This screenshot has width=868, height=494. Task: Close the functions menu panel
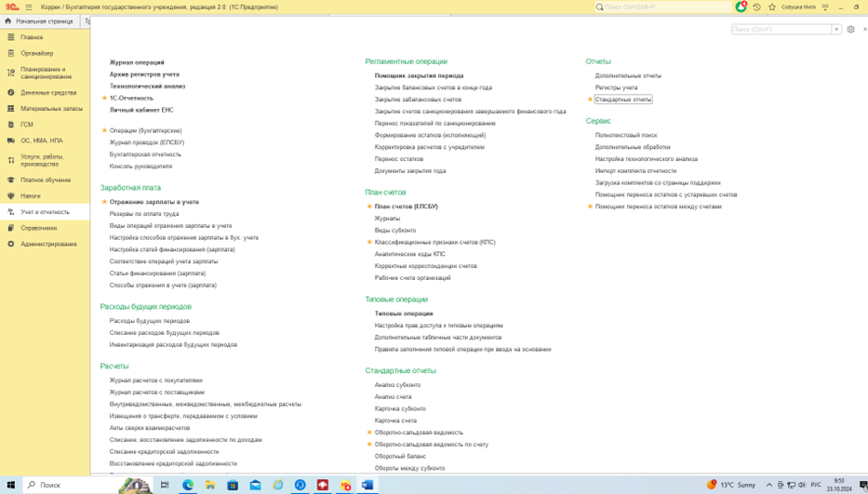(864, 30)
